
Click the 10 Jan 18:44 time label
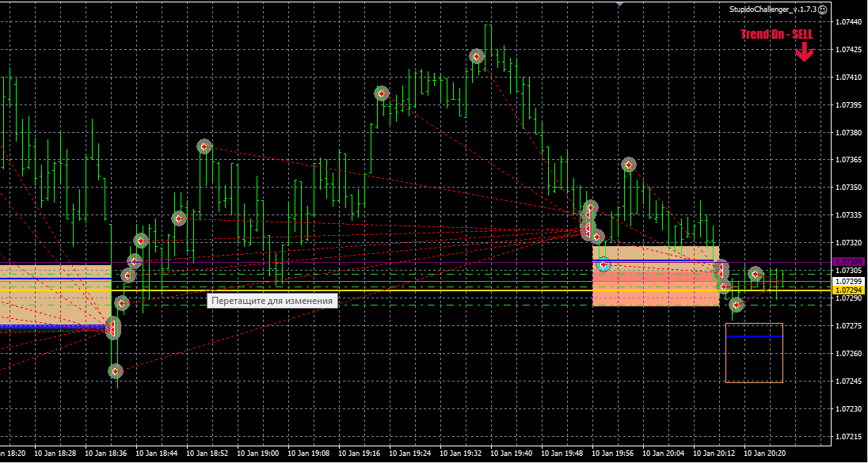pyautogui.click(x=157, y=453)
